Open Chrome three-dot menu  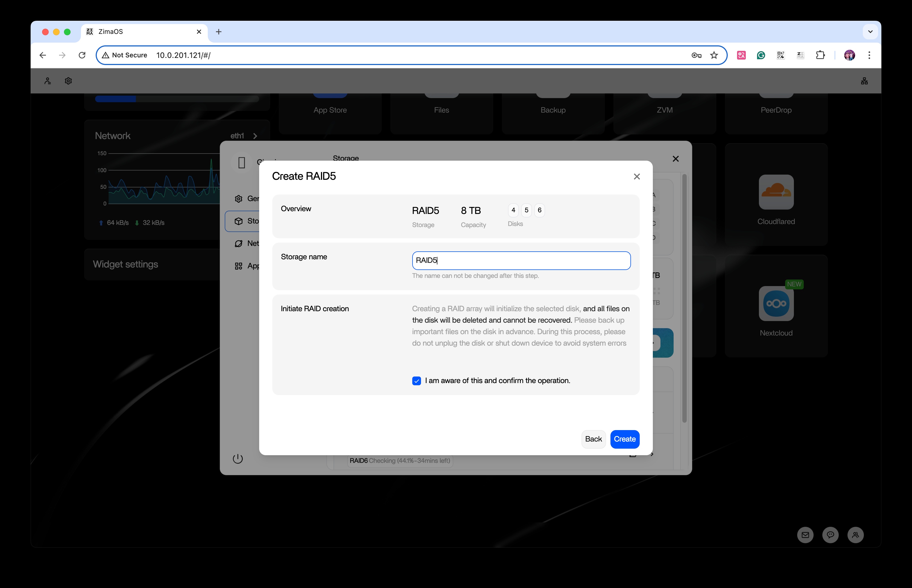coord(869,55)
